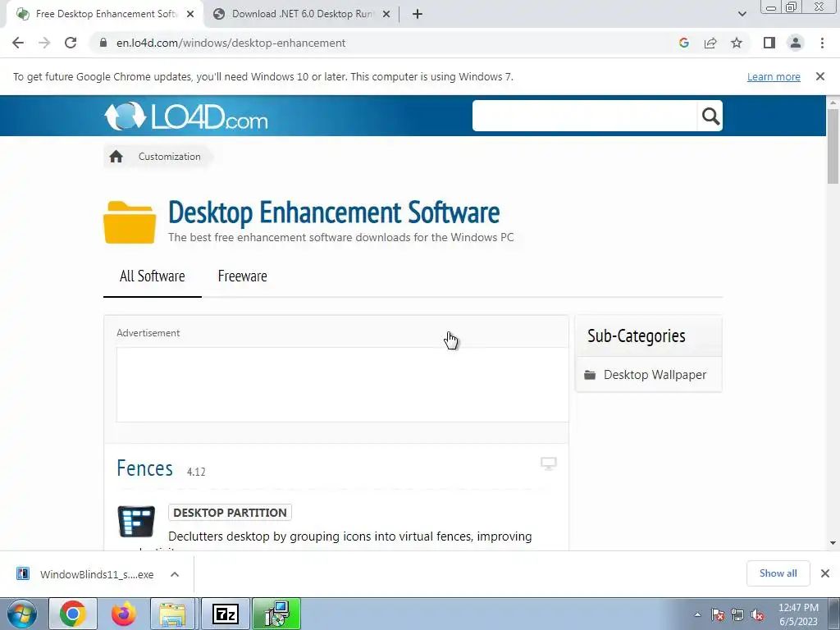Open the Chrome three-dot menu
Viewport: 840px width, 630px height.
822,43
